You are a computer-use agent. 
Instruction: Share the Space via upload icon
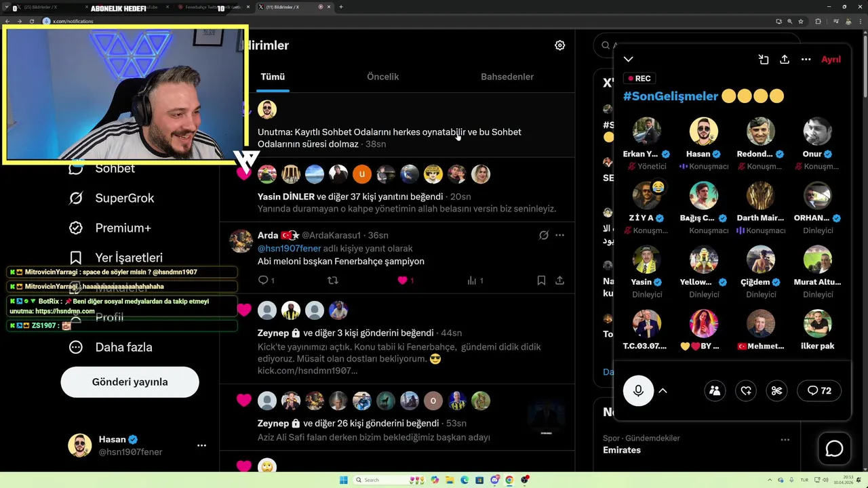785,60
